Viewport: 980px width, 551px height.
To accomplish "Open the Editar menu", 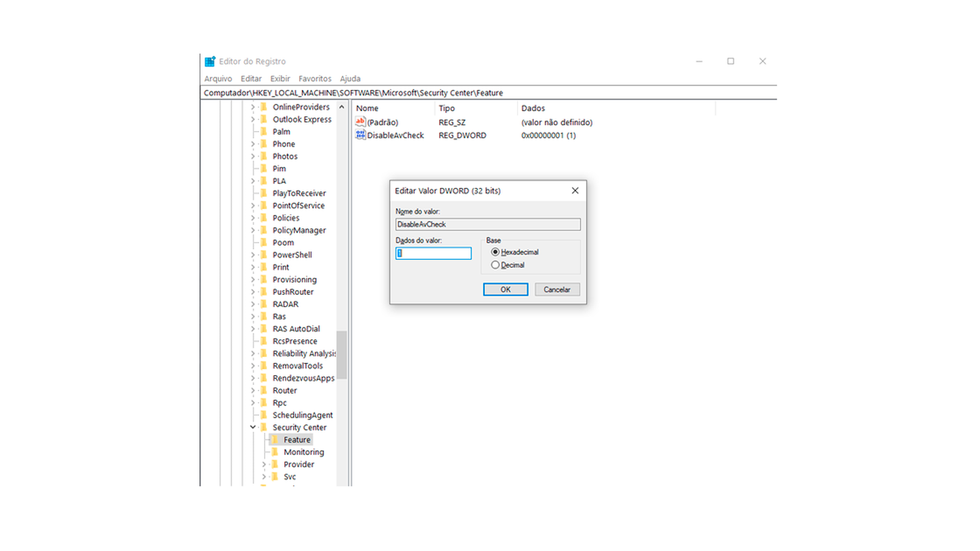I will [x=251, y=79].
